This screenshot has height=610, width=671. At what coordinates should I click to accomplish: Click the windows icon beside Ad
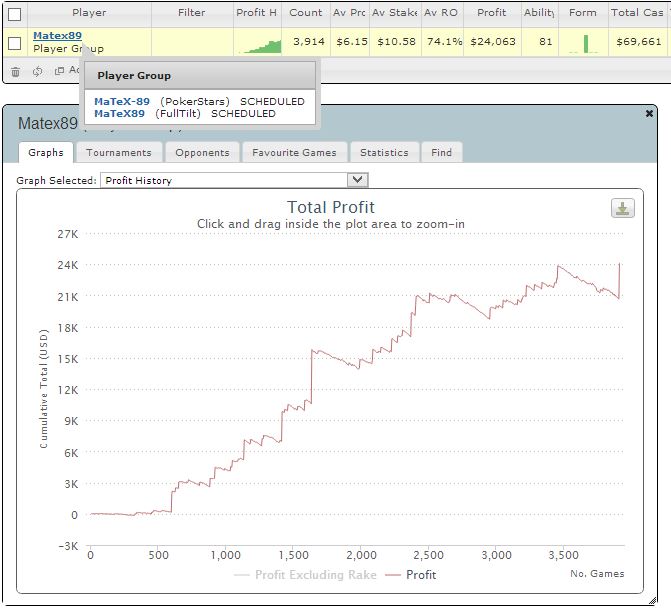[x=59, y=71]
